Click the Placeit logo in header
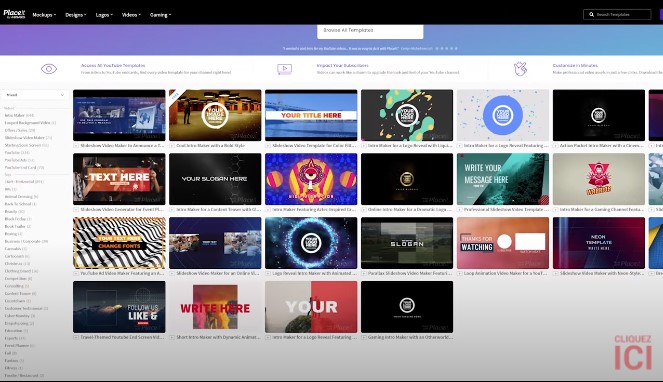The height and width of the screenshot is (382, 663). click(14, 14)
